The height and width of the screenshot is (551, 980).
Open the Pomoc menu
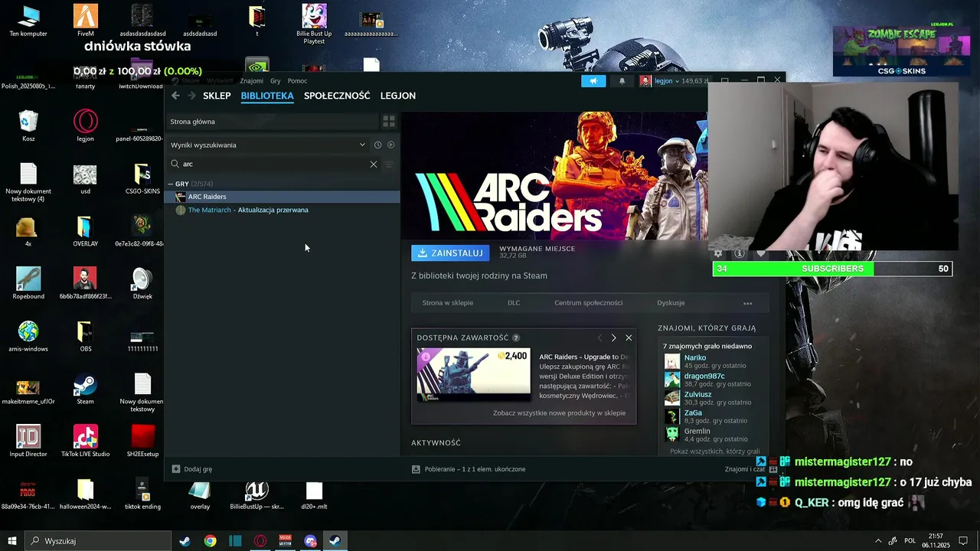pyautogui.click(x=297, y=81)
